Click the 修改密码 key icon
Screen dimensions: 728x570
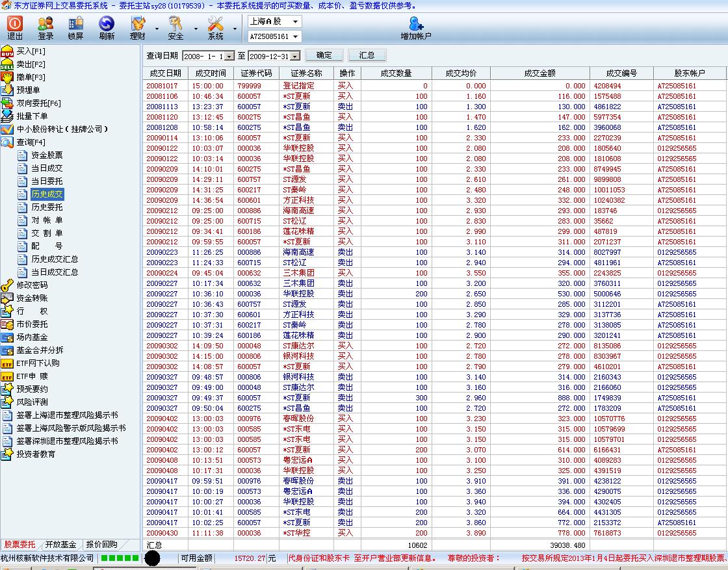pos(7,285)
